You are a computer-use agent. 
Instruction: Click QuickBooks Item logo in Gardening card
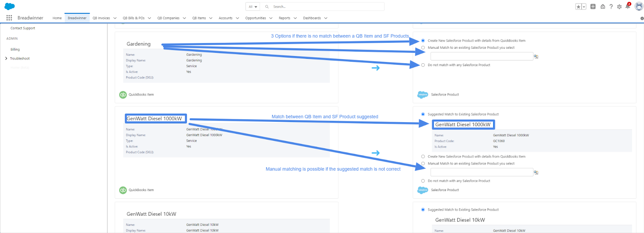point(123,95)
